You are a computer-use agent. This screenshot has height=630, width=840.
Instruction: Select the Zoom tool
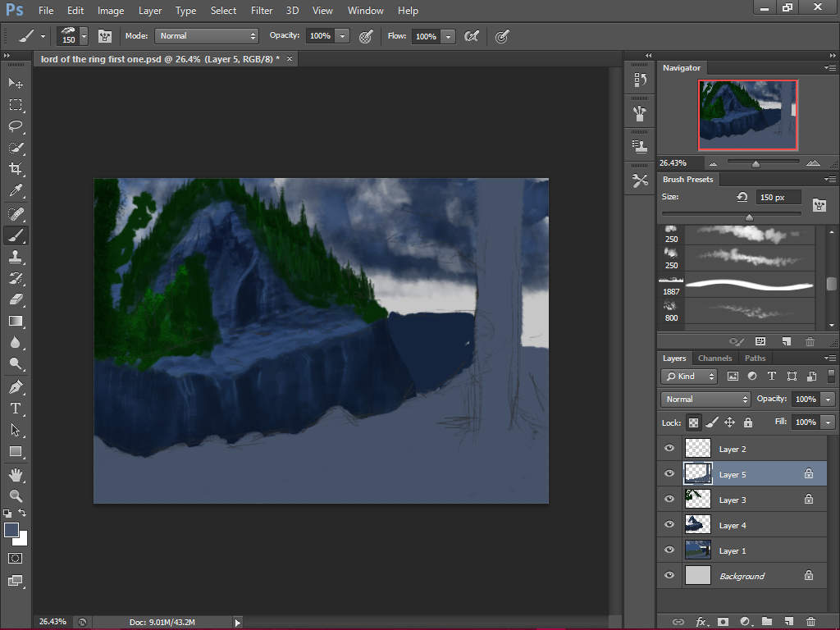16,496
